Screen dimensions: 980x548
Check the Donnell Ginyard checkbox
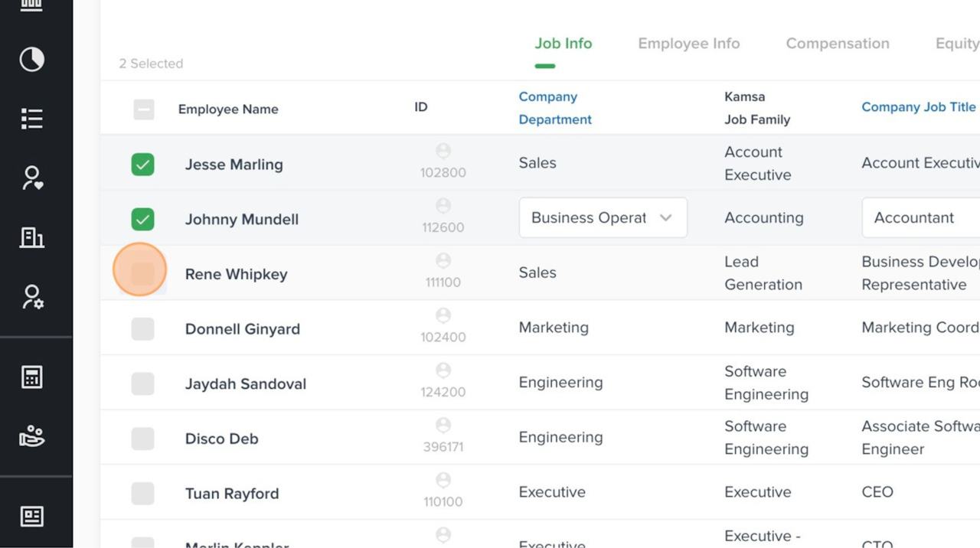(143, 329)
